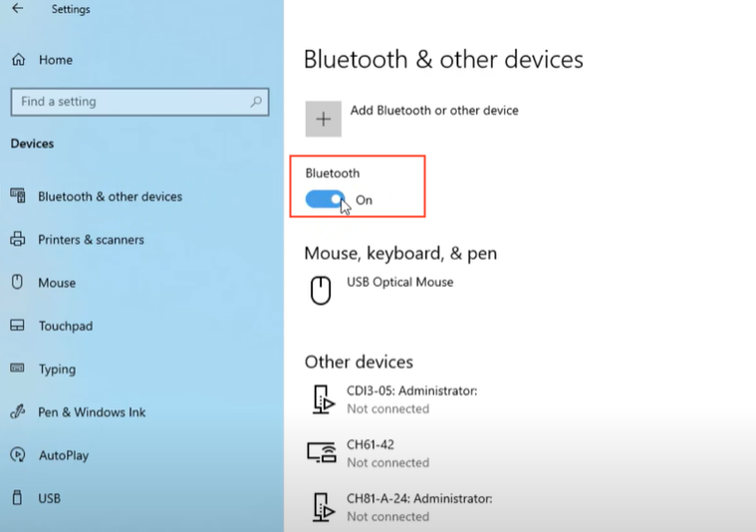Open Pen & Windows Ink settings
Image resolution: width=756 pixels, height=532 pixels.
pyautogui.click(x=92, y=412)
